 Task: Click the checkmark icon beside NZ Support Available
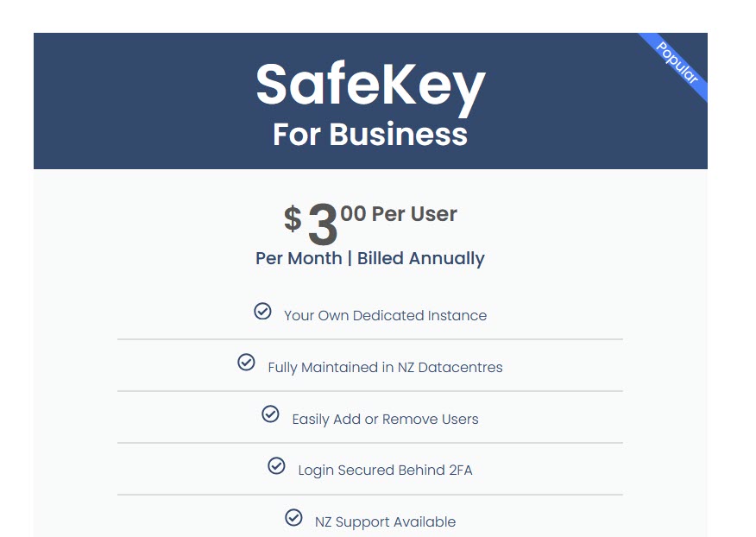pyautogui.click(x=293, y=518)
